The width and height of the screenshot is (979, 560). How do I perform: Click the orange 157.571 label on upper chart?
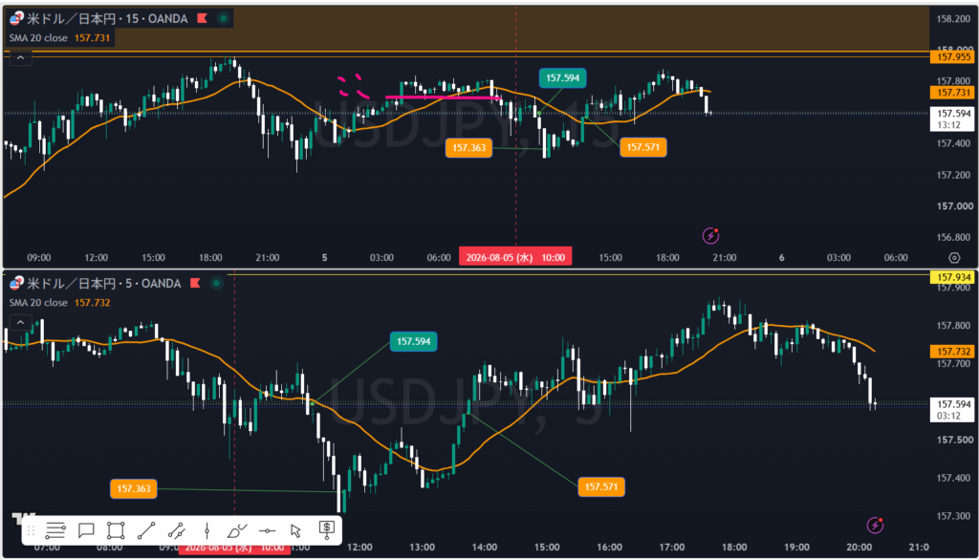point(643,147)
